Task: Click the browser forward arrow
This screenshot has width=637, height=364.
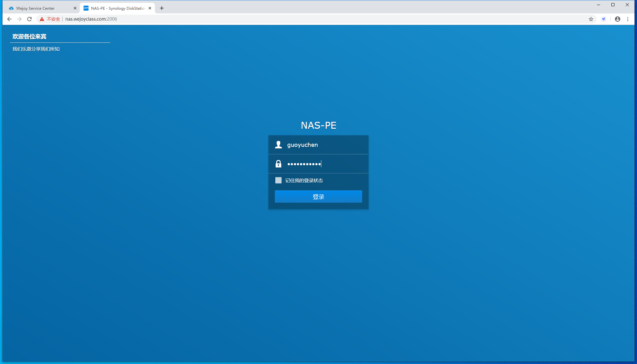Action: (x=19, y=19)
